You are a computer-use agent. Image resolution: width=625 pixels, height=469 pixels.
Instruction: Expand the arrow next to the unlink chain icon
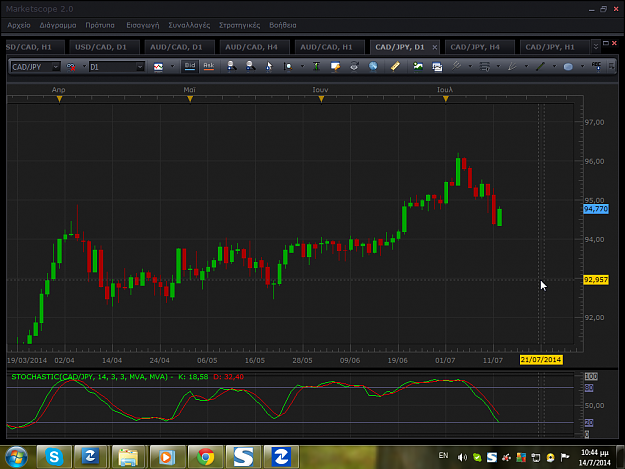click(84, 67)
